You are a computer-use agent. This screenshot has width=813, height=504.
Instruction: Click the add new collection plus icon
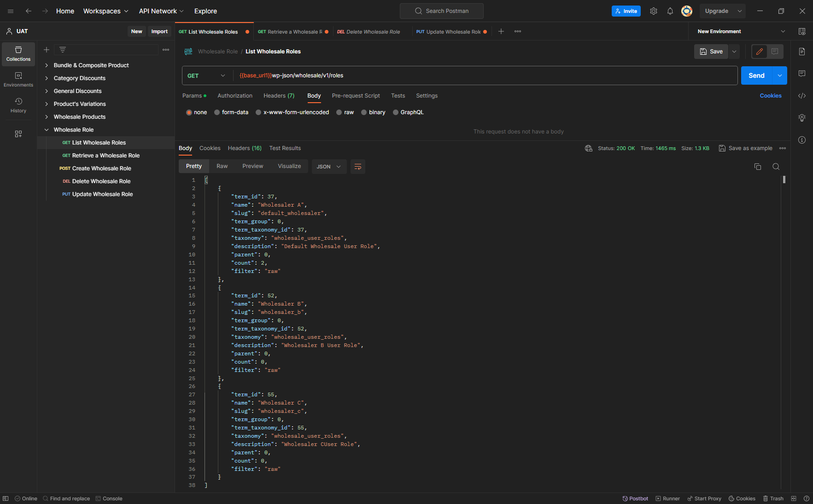pos(47,50)
